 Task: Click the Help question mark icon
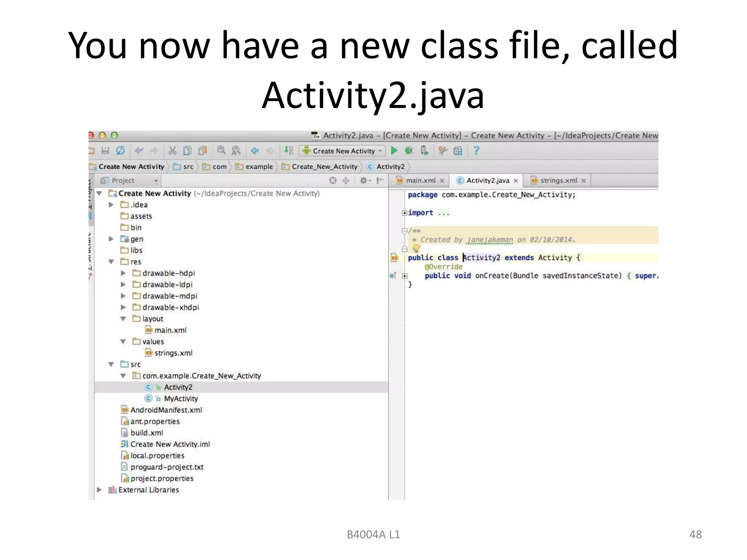click(x=476, y=150)
